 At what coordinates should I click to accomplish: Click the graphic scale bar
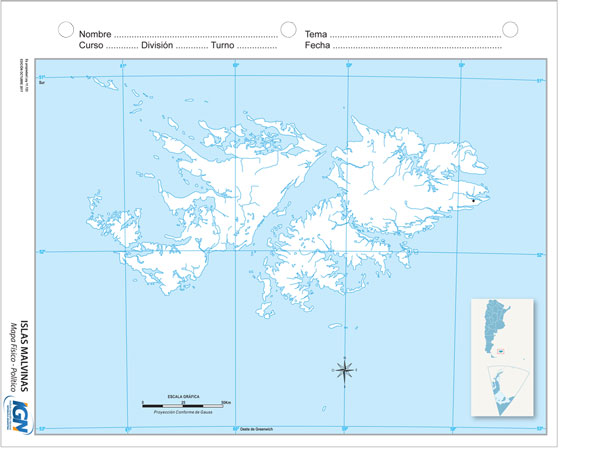pyautogui.click(x=183, y=406)
